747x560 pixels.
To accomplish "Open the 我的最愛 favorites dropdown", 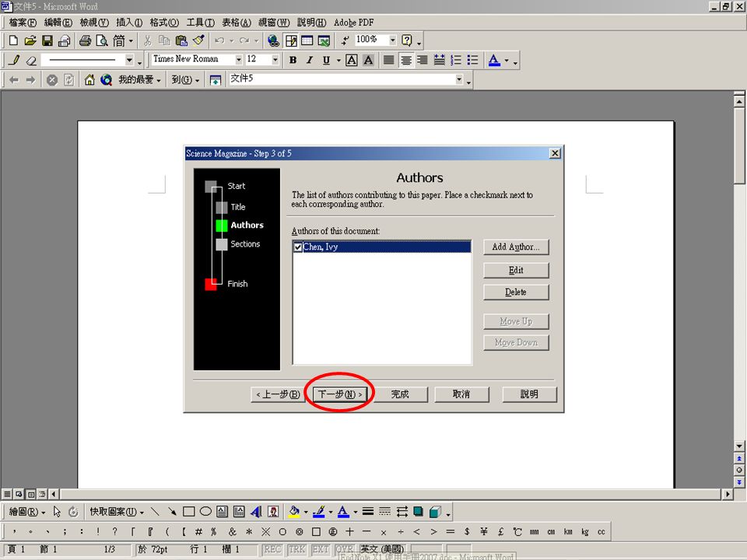I will [139, 80].
